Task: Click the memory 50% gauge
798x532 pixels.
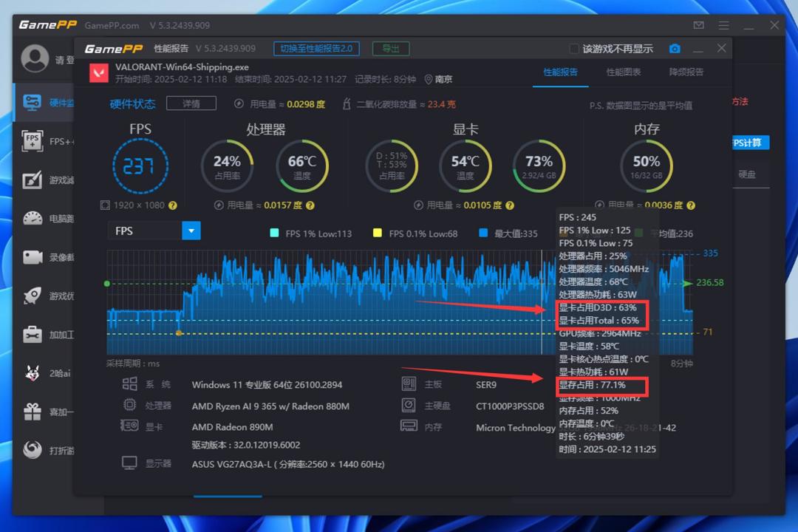Action: click(647, 166)
